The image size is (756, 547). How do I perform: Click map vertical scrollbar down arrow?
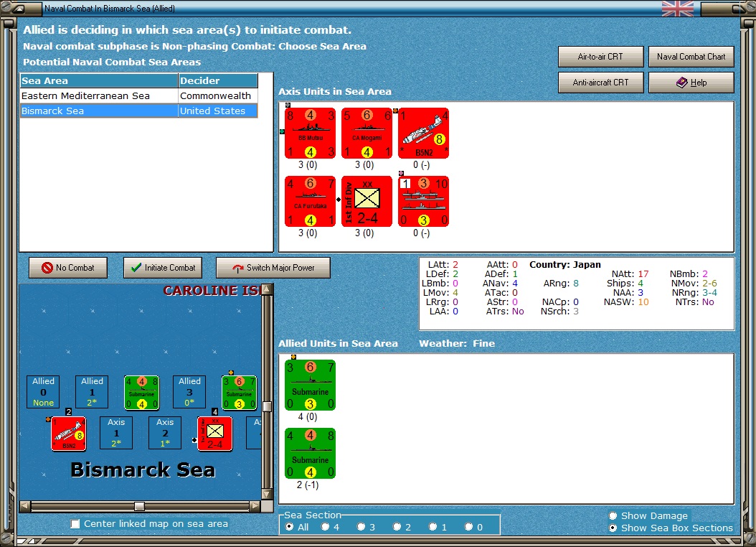(267, 495)
